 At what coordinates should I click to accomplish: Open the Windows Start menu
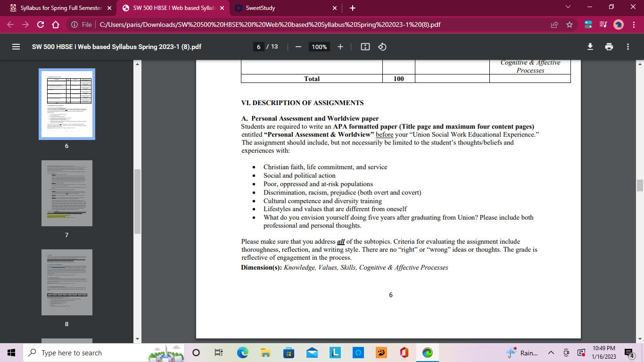(11, 353)
